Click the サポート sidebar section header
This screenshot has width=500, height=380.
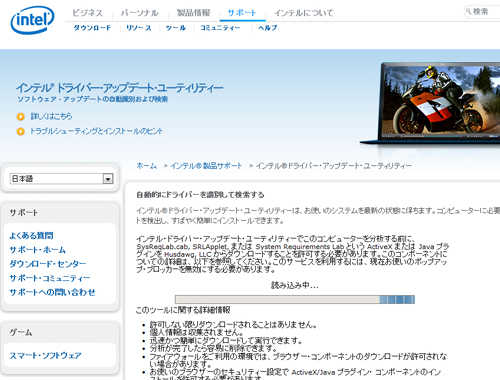tap(24, 213)
